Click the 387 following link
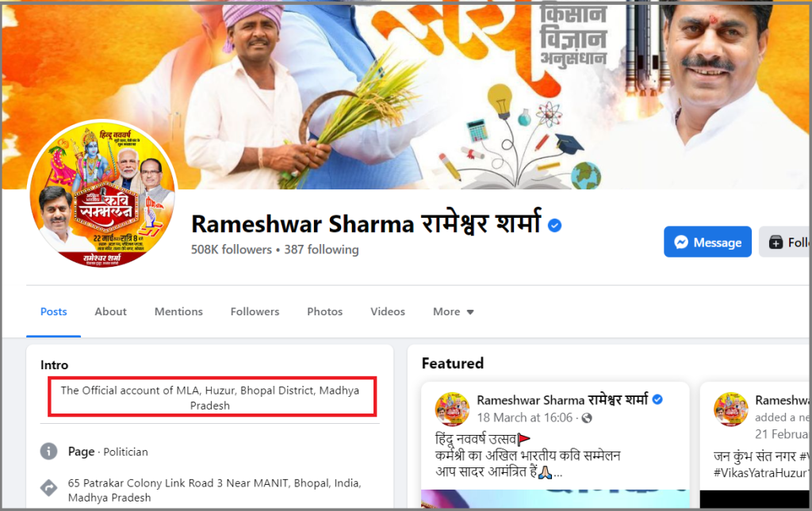The width and height of the screenshot is (812, 511). pyautogui.click(x=321, y=250)
